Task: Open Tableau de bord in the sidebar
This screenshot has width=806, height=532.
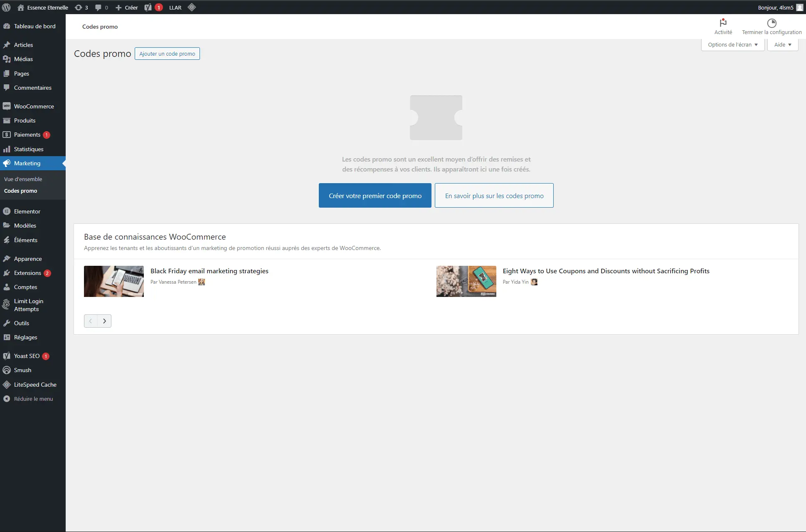Action: click(33, 26)
